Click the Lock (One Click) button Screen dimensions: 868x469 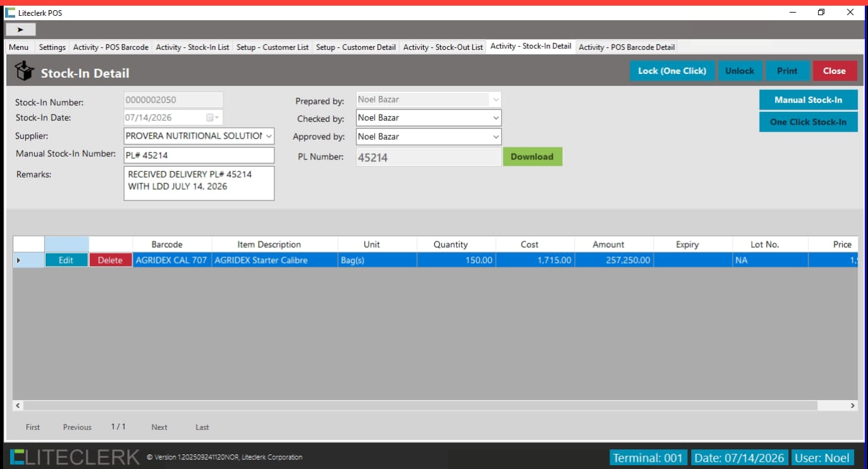pos(672,71)
